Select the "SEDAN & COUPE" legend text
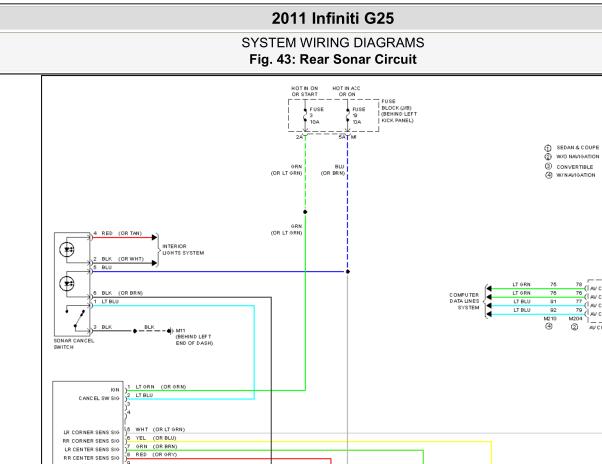Image resolution: width=602 pixels, height=464 pixels. [578, 148]
